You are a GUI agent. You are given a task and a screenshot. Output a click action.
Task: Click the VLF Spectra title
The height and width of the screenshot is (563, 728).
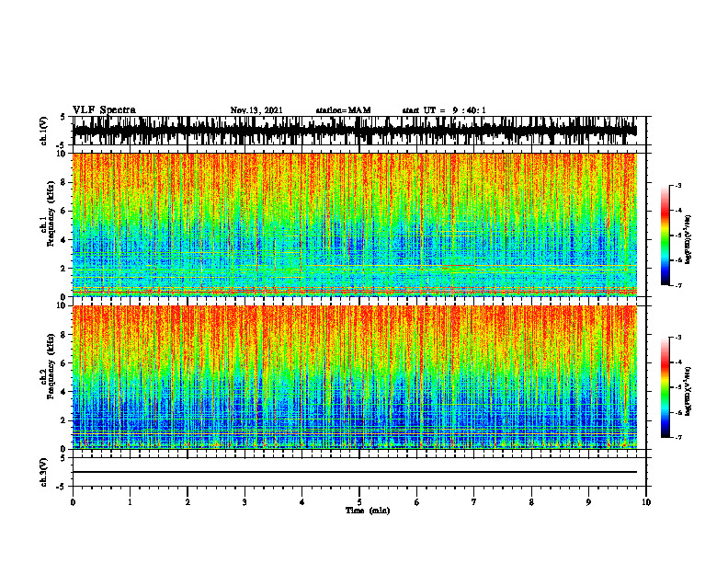tap(104, 110)
